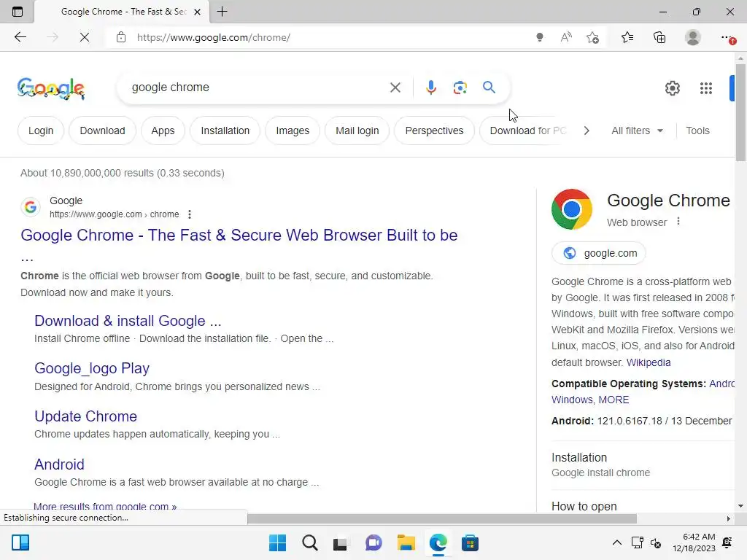Open Download & install Google link
747x560 pixels.
pos(128,321)
